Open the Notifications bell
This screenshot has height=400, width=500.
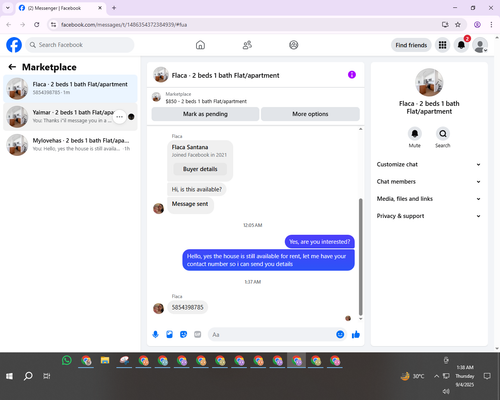pos(461,45)
